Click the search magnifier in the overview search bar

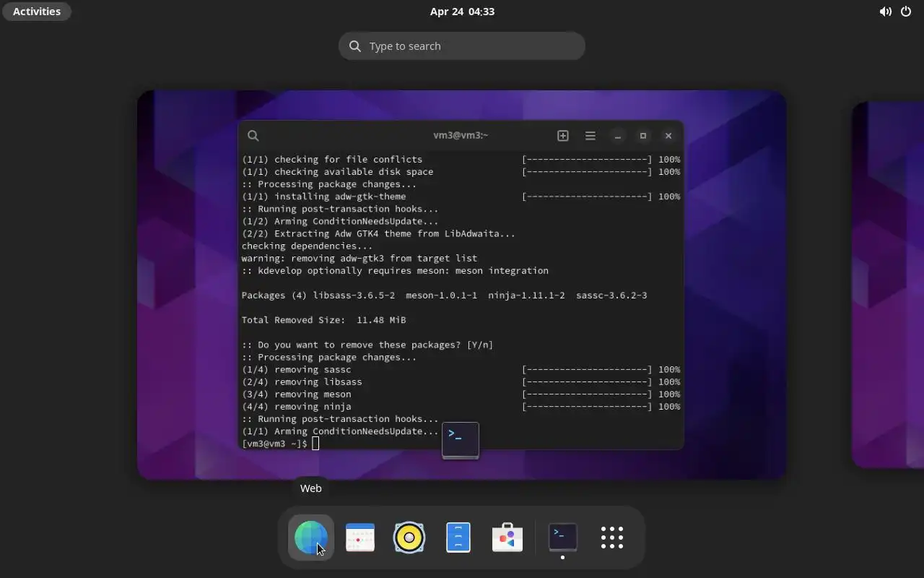tap(355, 46)
